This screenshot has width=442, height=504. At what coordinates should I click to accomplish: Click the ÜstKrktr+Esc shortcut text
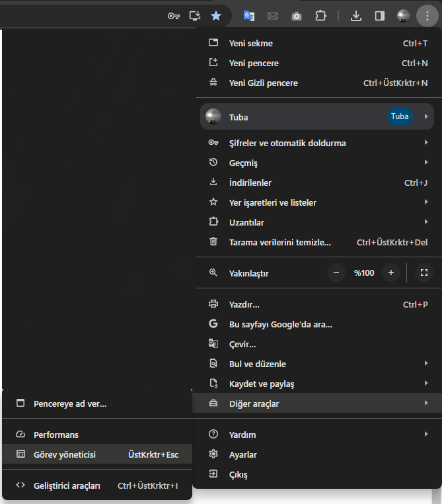point(153,454)
